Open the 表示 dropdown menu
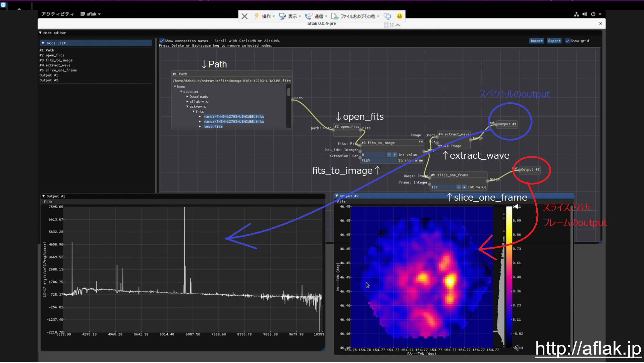 click(294, 16)
